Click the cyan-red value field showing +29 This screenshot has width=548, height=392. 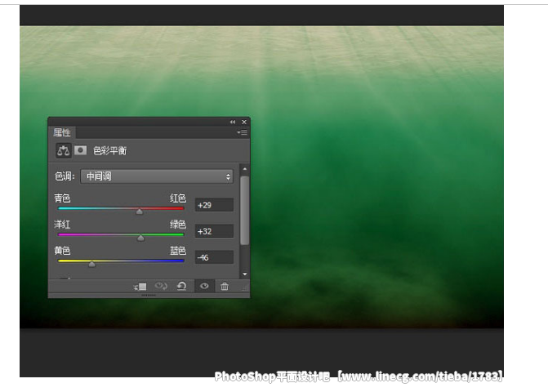[214, 205]
